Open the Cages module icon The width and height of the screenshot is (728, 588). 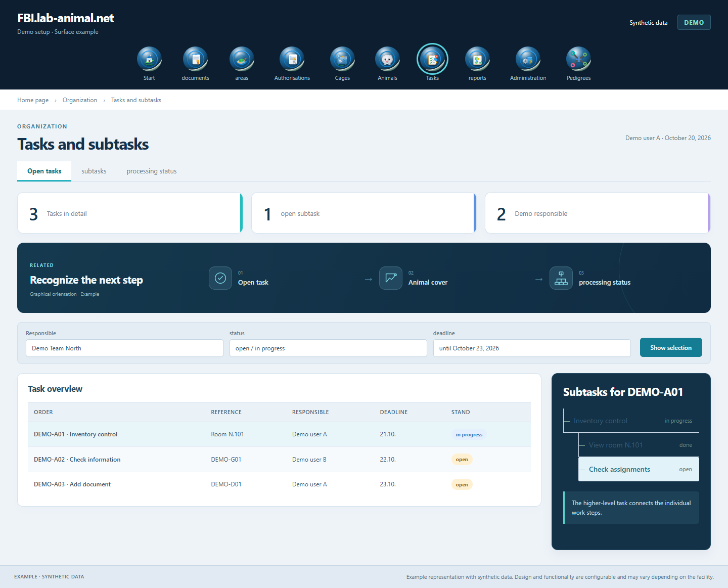tap(342, 59)
